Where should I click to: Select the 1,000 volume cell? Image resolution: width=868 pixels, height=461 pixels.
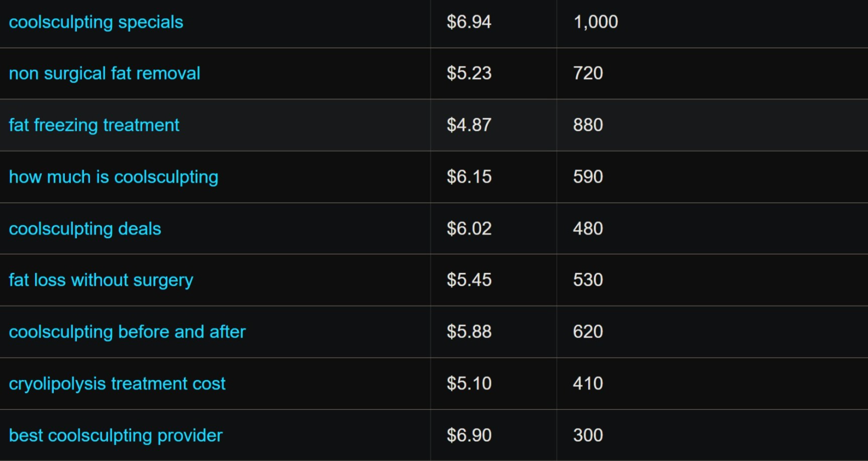596,22
